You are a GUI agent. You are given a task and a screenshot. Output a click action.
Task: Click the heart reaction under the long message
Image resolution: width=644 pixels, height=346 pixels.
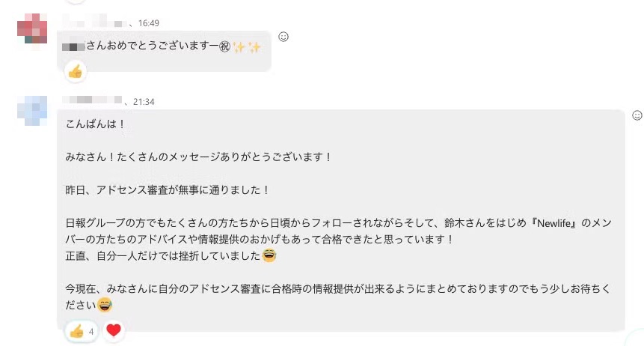click(113, 330)
